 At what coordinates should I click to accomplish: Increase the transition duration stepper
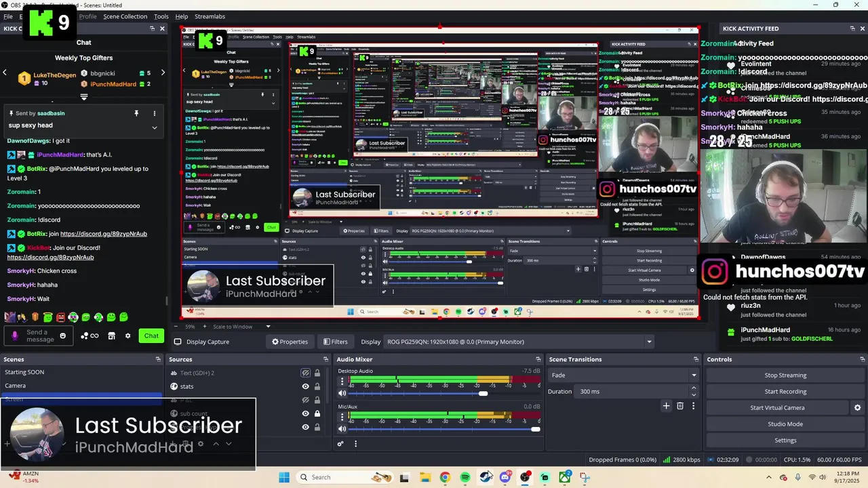[693, 388]
